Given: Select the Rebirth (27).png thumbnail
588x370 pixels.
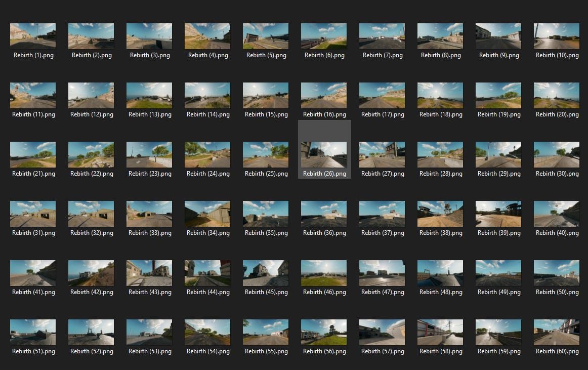Looking at the screenshot, I should (x=382, y=154).
